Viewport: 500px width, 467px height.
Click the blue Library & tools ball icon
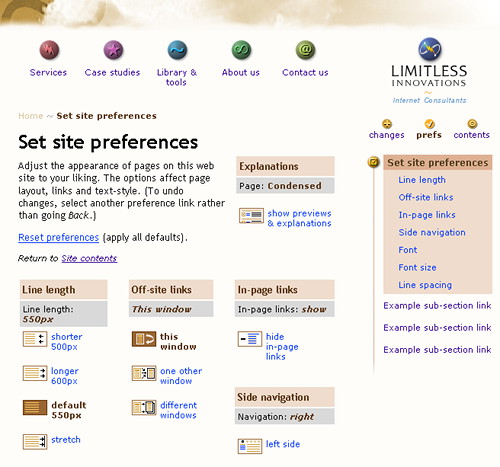pyautogui.click(x=177, y=50)
